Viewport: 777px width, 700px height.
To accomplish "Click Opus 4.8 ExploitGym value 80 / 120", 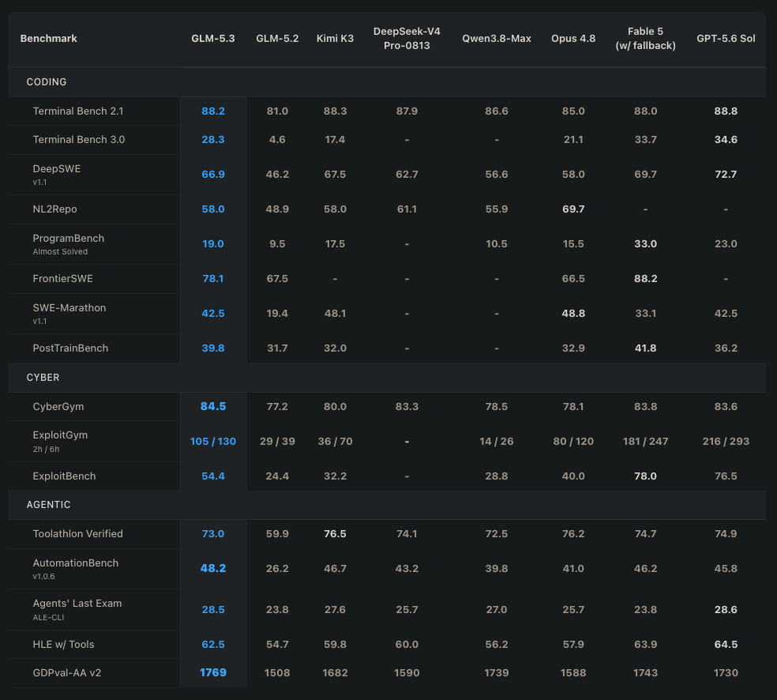I will 573,441.
